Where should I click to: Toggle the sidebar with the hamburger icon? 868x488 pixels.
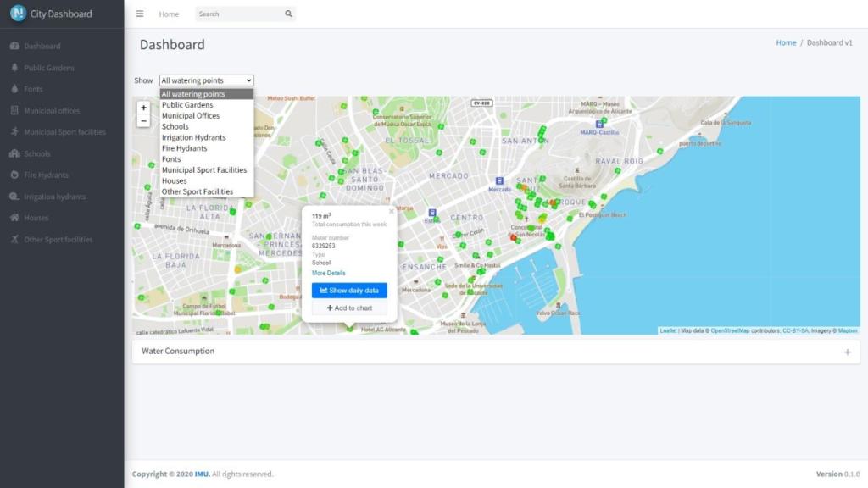(140, 14)
